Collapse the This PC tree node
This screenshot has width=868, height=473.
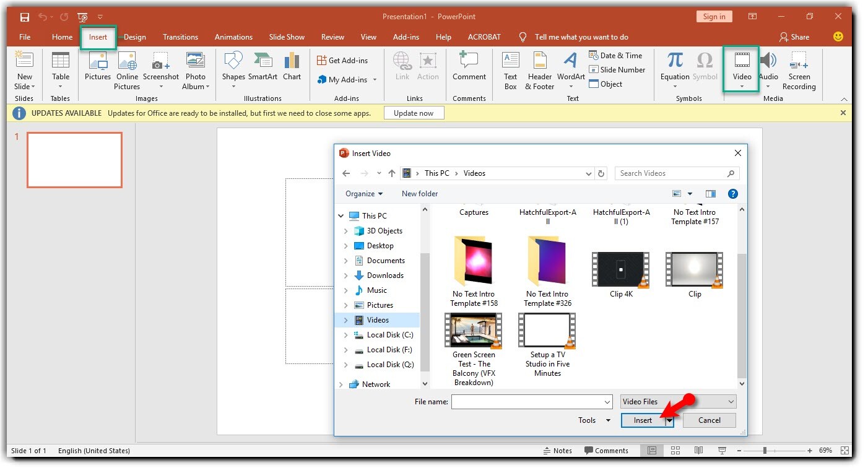pyautogui.click(x=341, y=216)
